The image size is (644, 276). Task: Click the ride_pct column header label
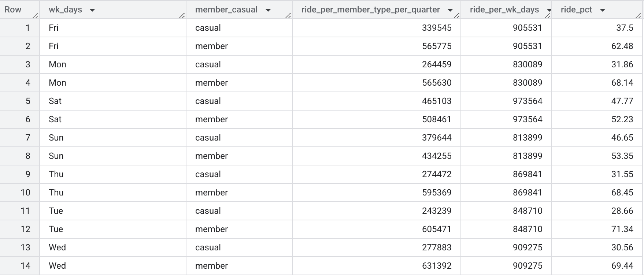576,10
